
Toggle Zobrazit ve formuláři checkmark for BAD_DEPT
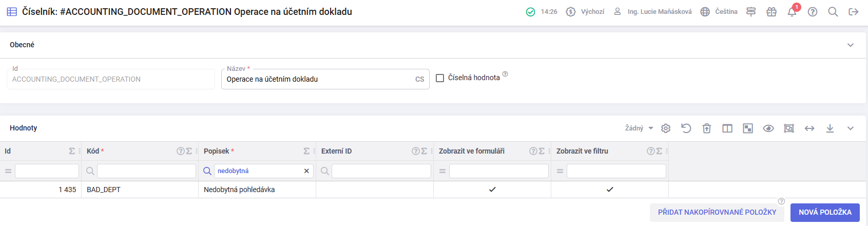pyautogui.click(x=492, y=190)
